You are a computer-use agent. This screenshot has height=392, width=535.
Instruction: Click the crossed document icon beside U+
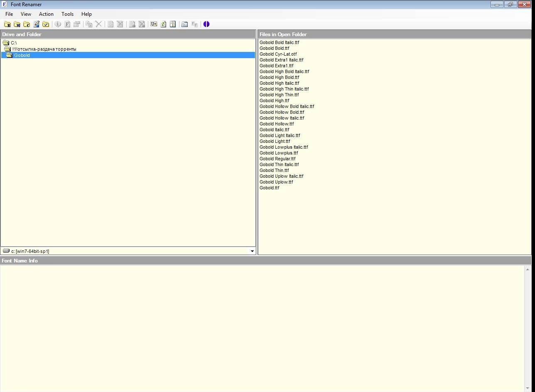click(x=142, y=24)
